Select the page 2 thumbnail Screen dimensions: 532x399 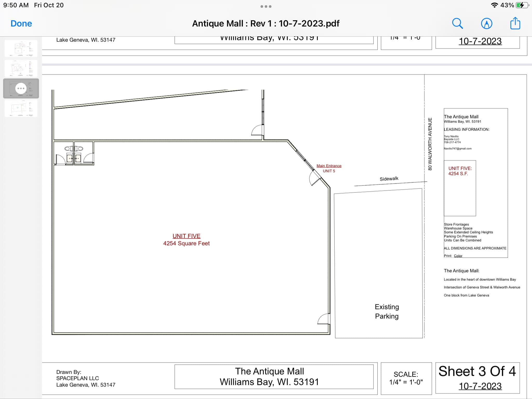point(21,68)
